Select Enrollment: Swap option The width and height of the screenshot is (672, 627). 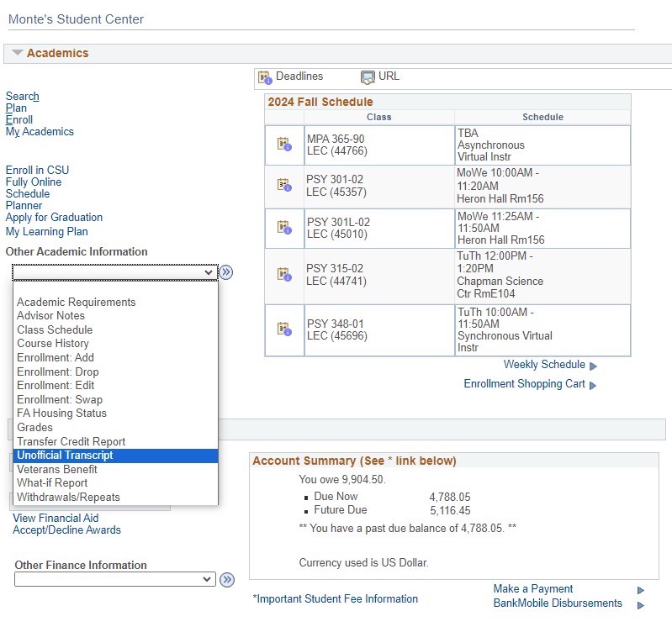[x=115, y=399]
